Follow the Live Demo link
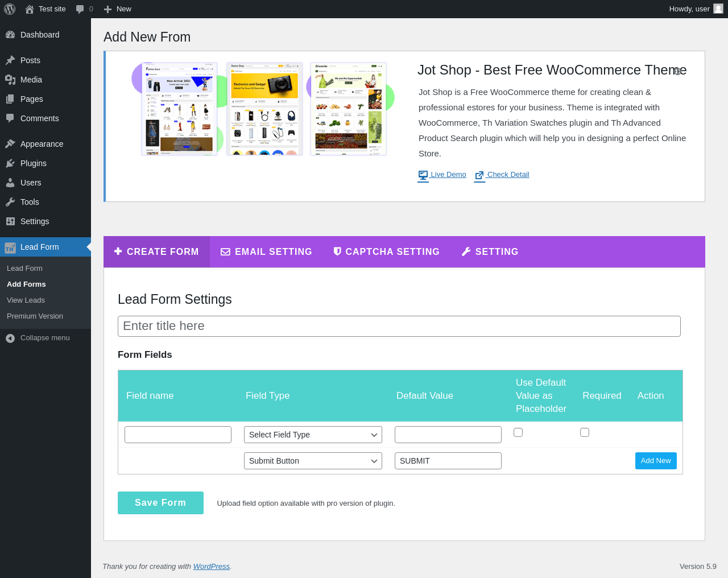 tap(448, 175)
